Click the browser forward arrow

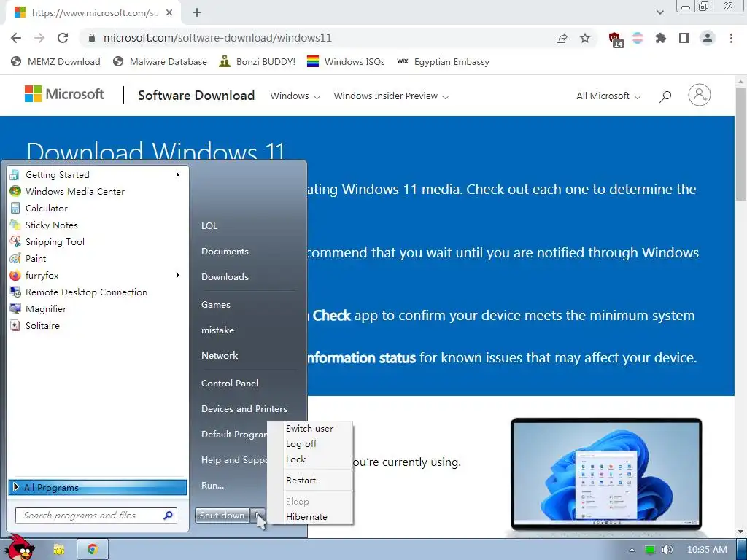[39, 38]
